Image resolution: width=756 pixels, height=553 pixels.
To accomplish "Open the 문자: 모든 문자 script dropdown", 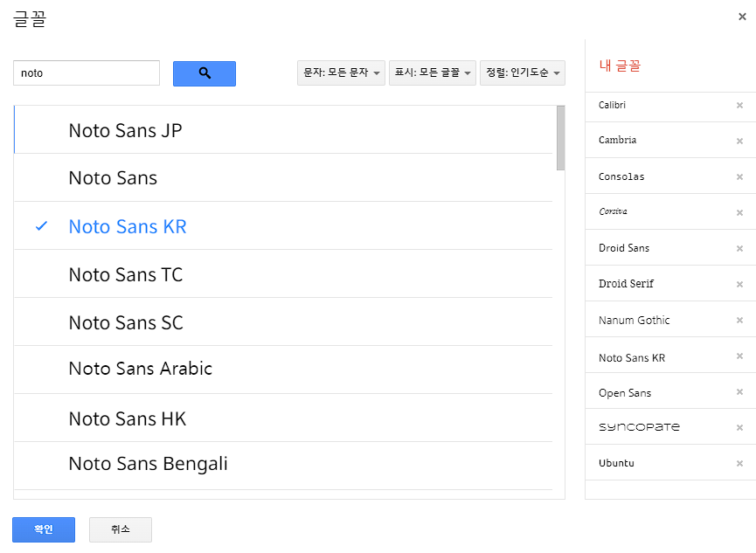I will coord(341,73).
